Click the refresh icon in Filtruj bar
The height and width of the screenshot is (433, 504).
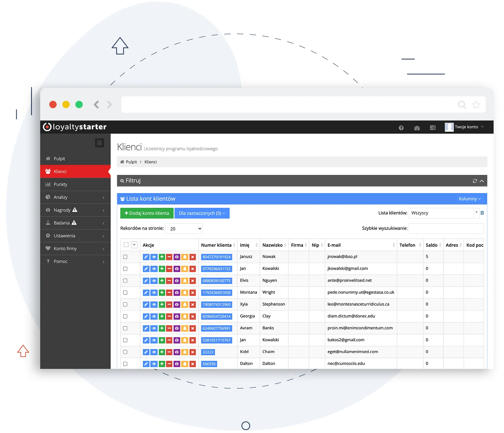[475, 181]
